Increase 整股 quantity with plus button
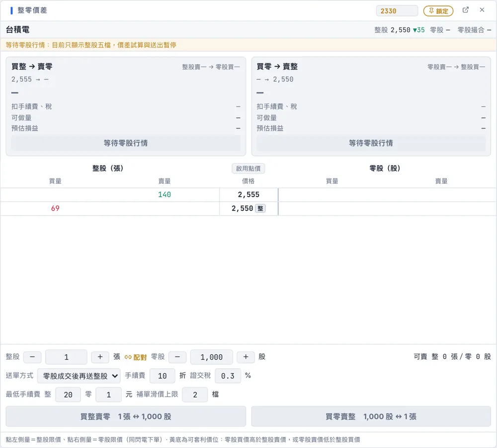Viewport: 497px width, 448px height. [x=100, y=357]
